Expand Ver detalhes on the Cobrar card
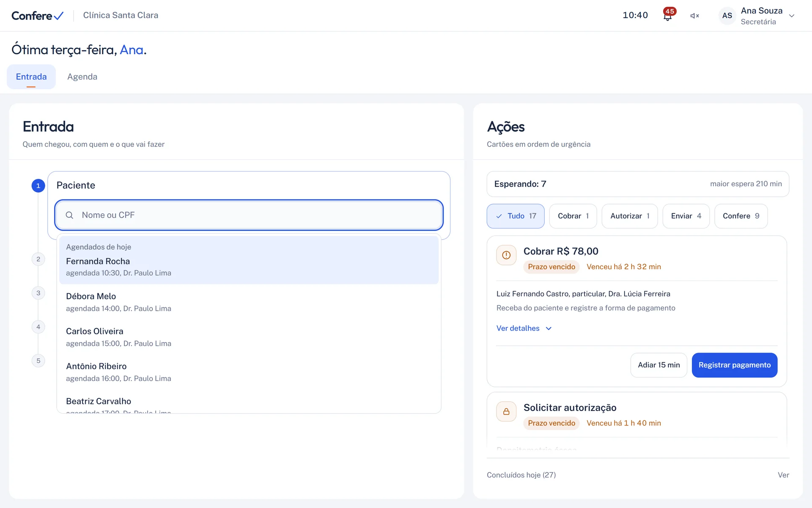812x508 pixels. tap(524, 328)
